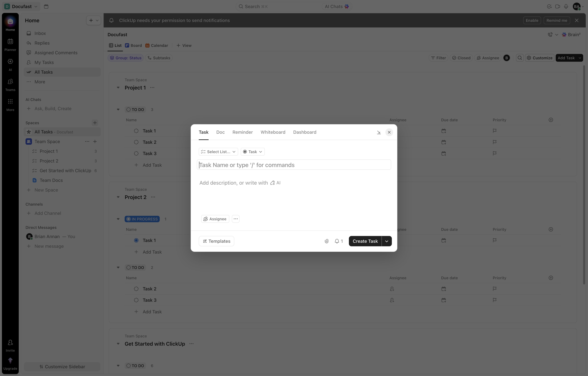Toggle the Subtasks display option
This screenshot has width=588, height=376.
(159, 58)
